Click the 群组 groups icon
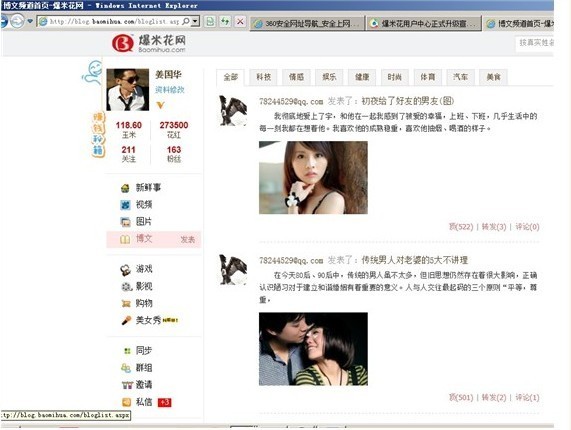571x430 pixels. point(126,368)
